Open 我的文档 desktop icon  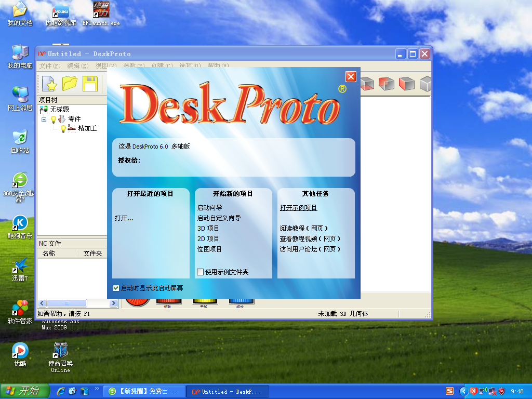tap(20, 14)
